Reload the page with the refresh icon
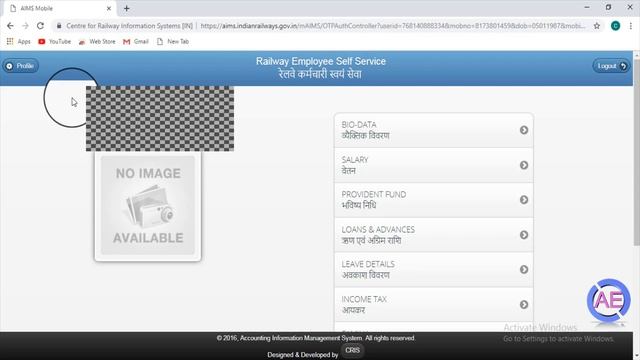The image size is (640, 360). pos(40,26)
